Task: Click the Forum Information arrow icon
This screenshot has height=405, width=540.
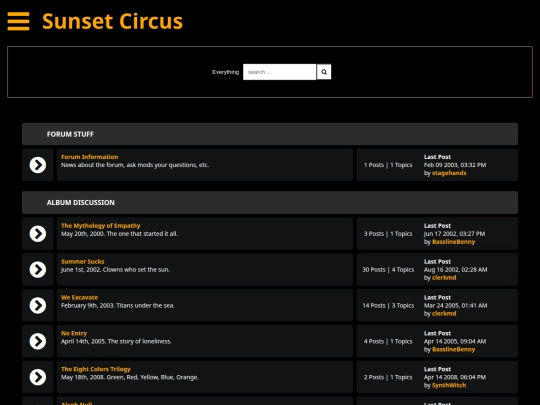Action: coord(38,165)
